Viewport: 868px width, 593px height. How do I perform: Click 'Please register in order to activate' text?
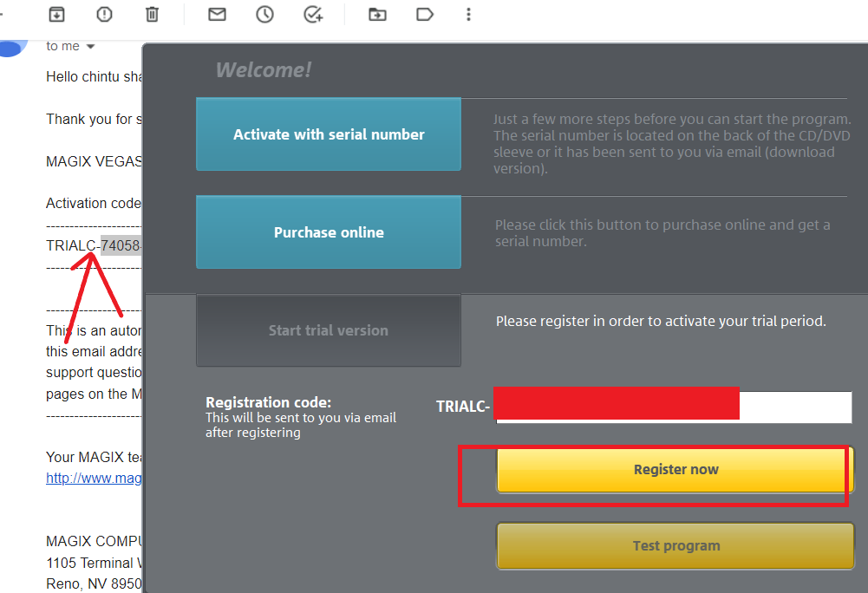coord(661,321)
